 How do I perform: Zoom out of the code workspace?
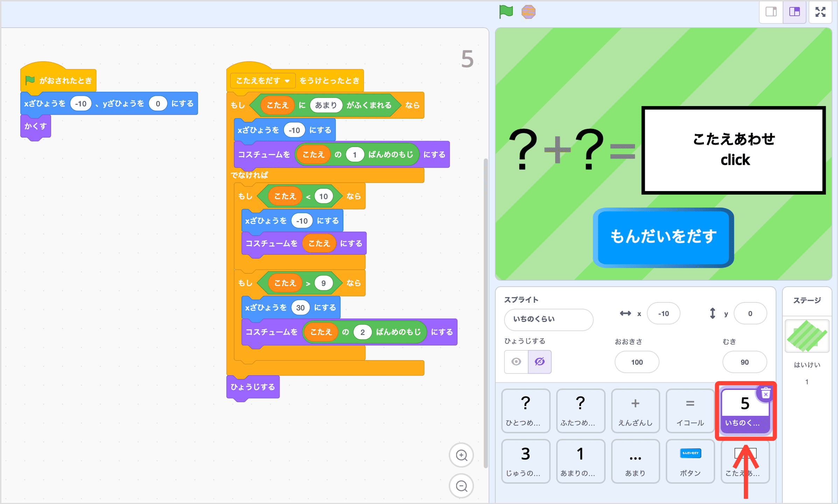pyautogui.click(x=461, y=486)
